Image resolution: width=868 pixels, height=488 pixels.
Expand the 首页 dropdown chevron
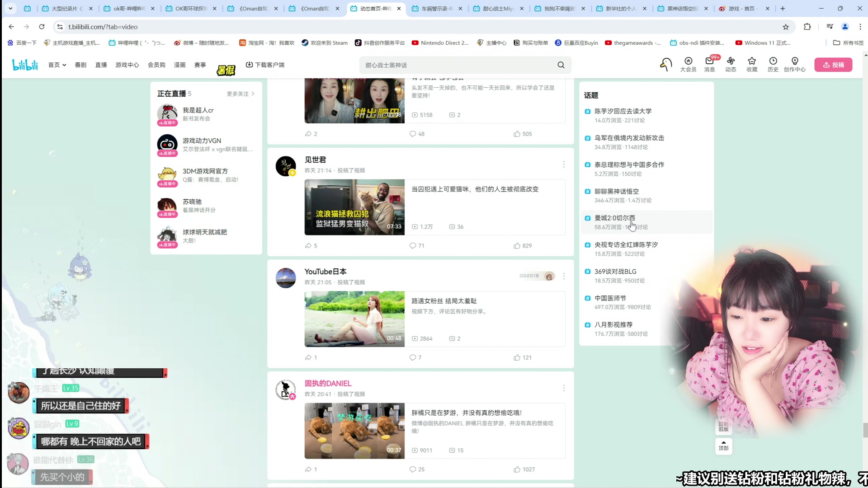pyautogui.click(x=64, y=65)
